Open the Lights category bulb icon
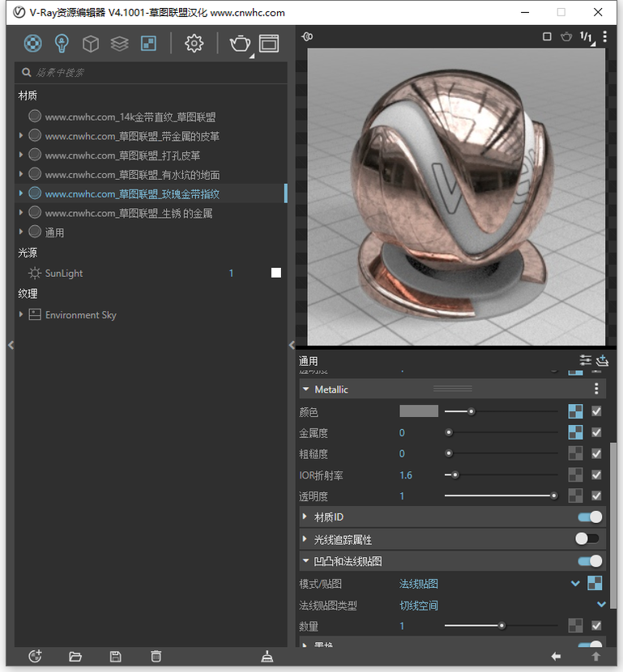The height and width of the screenshot is (672, 623). point(62,43)
